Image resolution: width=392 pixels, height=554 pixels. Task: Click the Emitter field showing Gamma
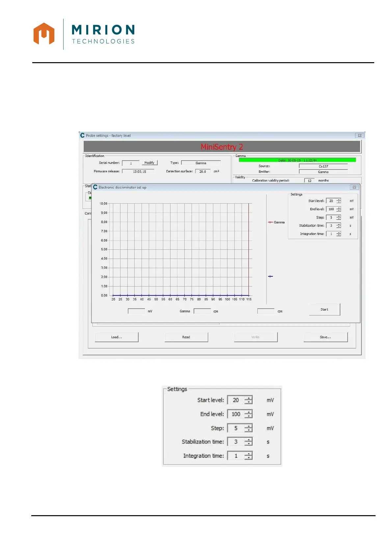click(x=323, y=172)
